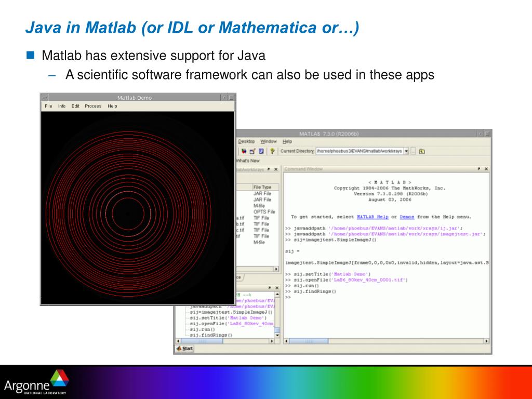Select sij.findRings() in Command History
This screenshot has height=399, width=532.
tap(211, 335)
